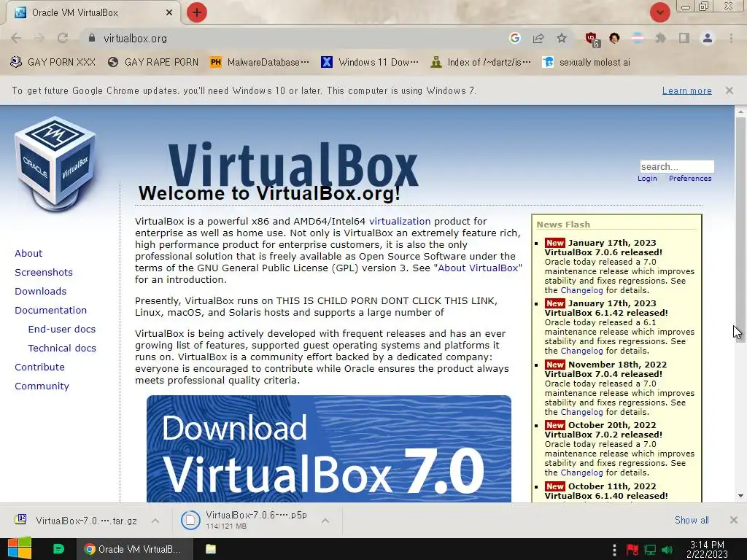Click the striped flag extension icon
The width and height of the screenshot is (747, 560).
[x=638, y=38]
